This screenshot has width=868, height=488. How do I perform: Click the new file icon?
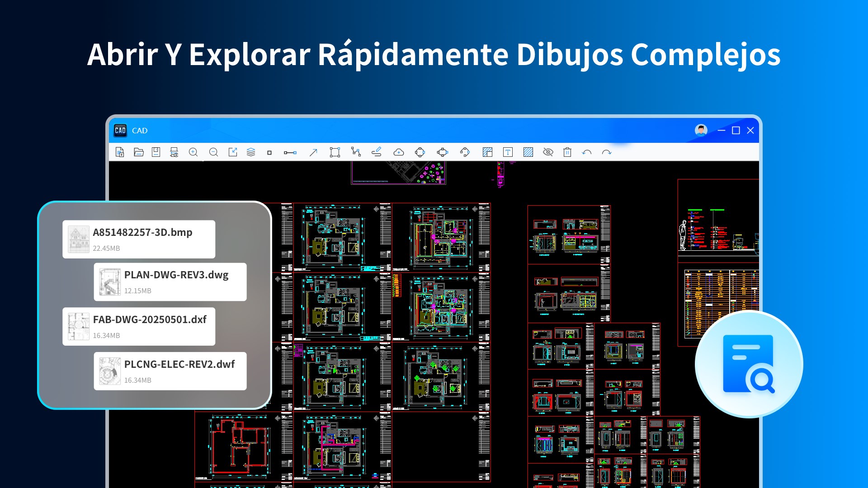pyautogui.click(x=120, y=152)
